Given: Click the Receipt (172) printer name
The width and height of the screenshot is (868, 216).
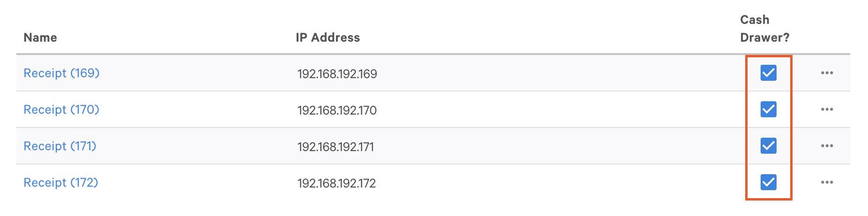Looking at the screenshot, I should point(61,183).
